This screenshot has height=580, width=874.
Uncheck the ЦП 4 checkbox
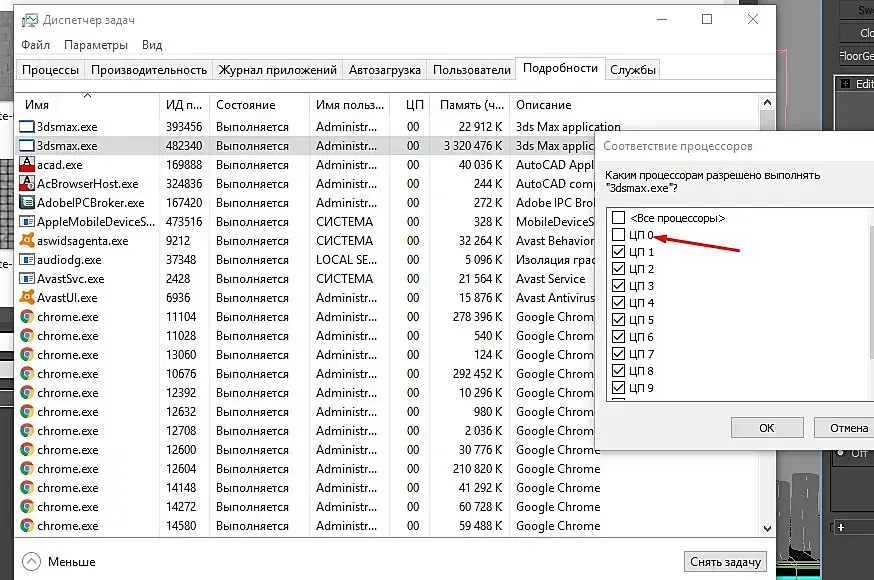[x=618, y=303]
